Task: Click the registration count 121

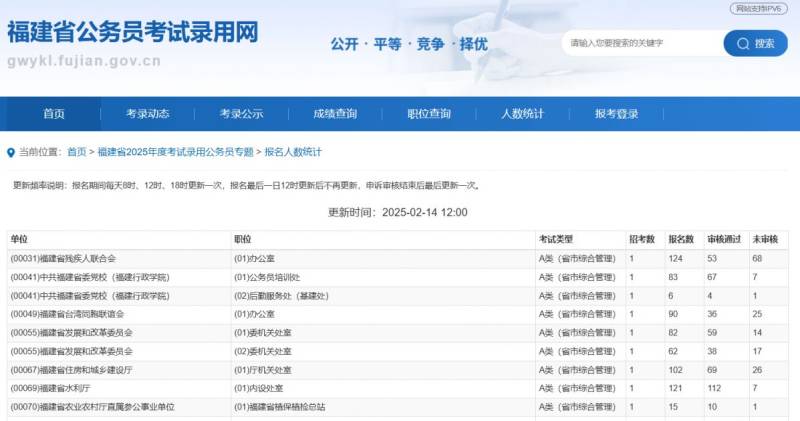Action: 676,388
